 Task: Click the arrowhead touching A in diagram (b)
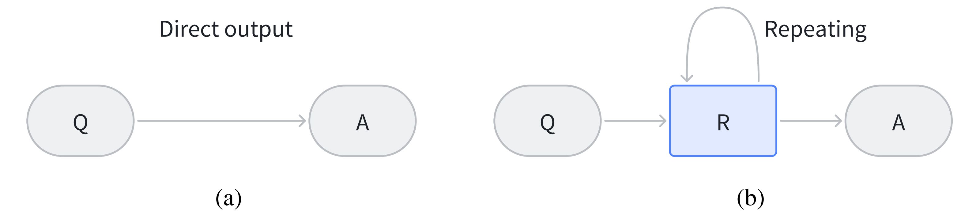pos(839,121)
